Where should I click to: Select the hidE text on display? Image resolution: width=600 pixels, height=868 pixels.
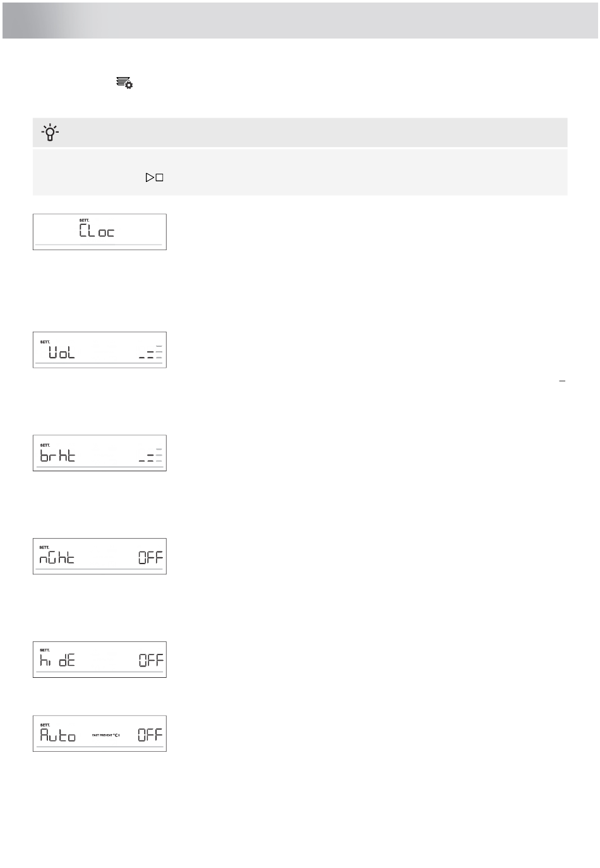[57, 661]
